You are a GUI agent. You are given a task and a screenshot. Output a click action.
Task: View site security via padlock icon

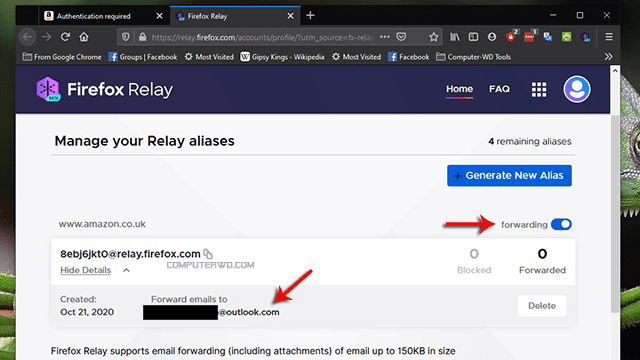(x=142, y=37)
